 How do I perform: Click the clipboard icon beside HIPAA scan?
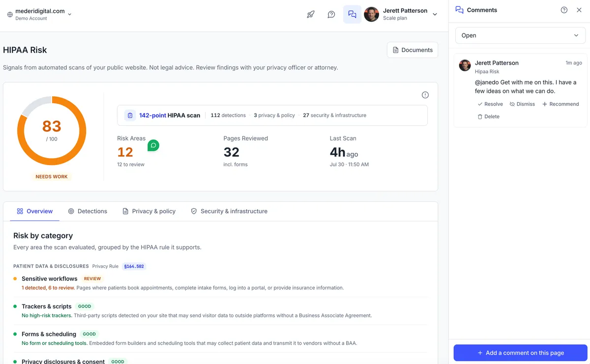(x=130, y=115)
